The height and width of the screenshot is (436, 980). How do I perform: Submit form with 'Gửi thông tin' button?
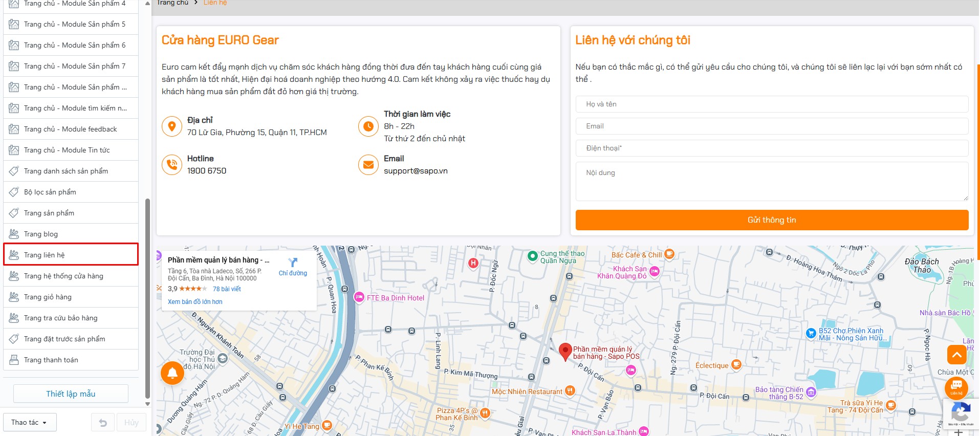pyautogui.click(x=772, y=220)
